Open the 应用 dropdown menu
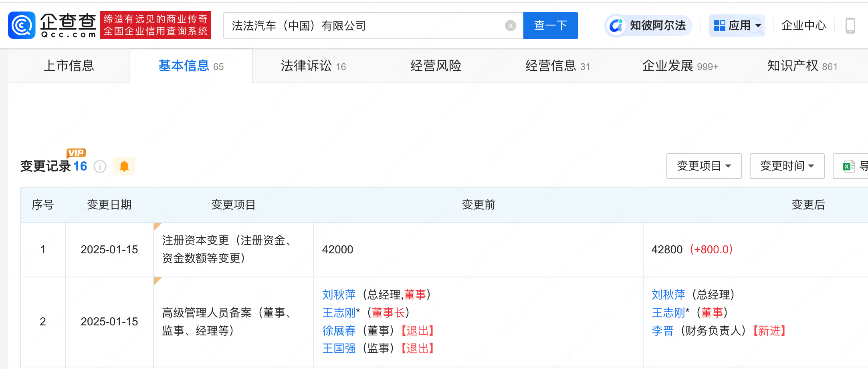Screen dimensions: 868x369 737,26
